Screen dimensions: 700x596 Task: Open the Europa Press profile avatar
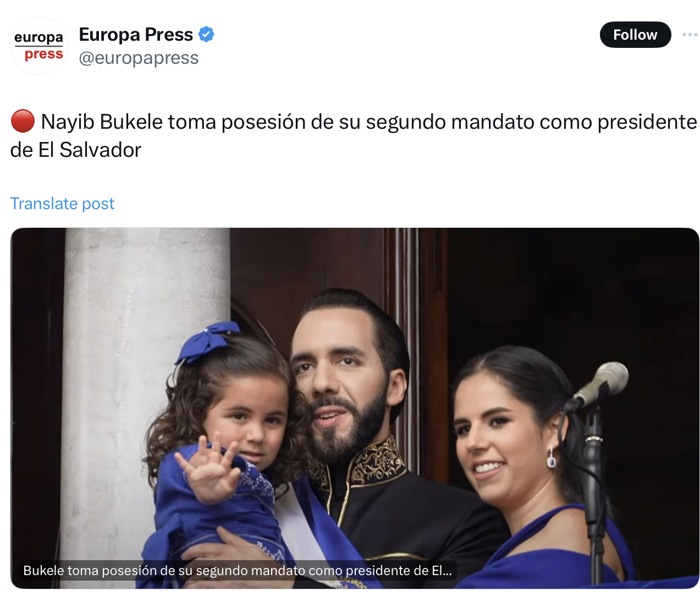coord(39,46)
